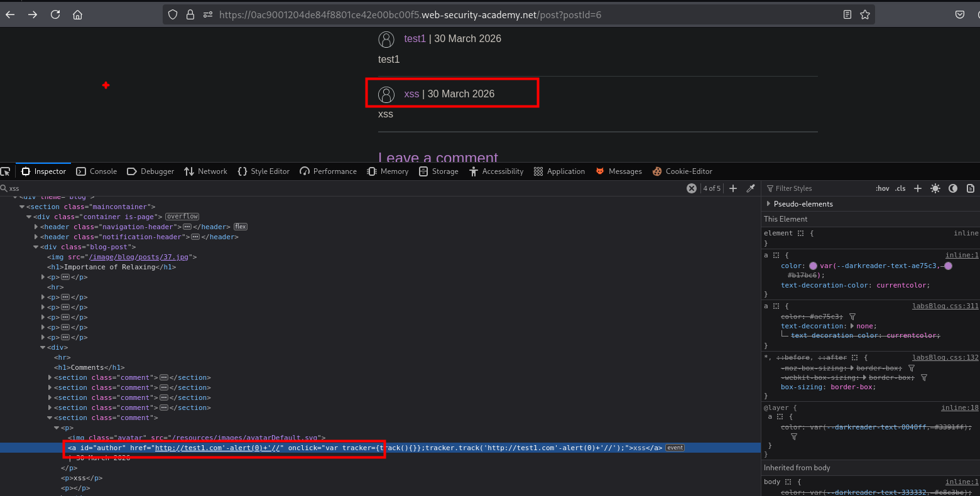The image size is (980, 496).
Task: Collapse the blog-post div node
Action: 36,247
